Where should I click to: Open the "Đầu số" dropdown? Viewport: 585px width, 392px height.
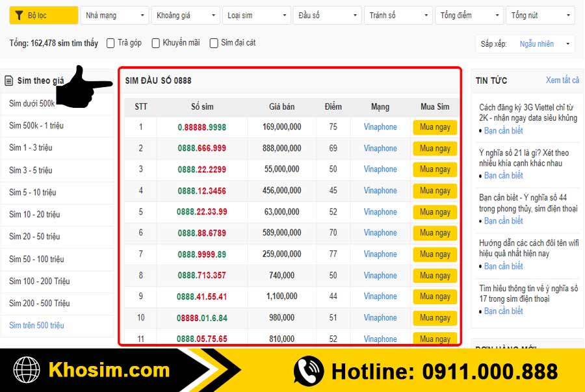point(327,14)
